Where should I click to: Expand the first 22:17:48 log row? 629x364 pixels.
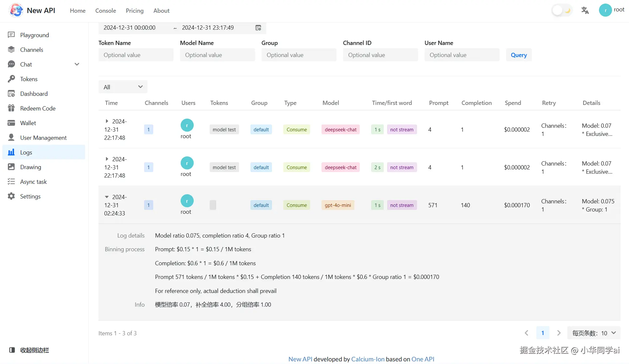[107, 121]
